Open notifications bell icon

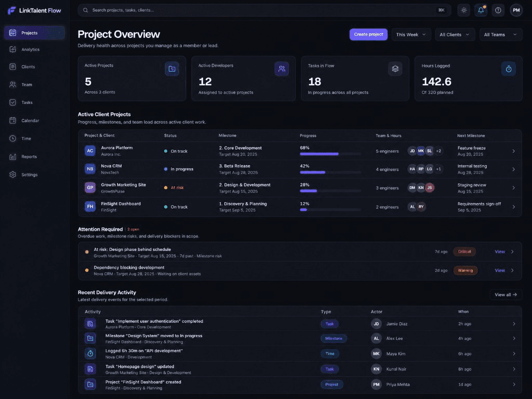(481, 10)
